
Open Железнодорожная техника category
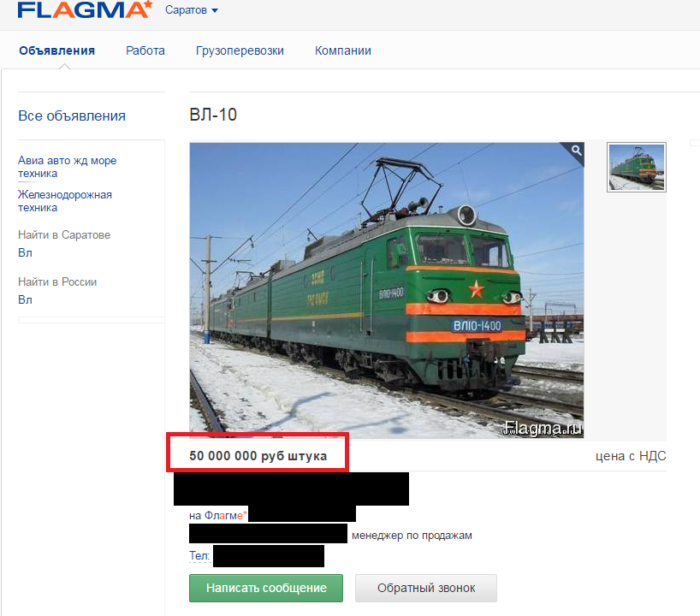click(x=65, y=201)
